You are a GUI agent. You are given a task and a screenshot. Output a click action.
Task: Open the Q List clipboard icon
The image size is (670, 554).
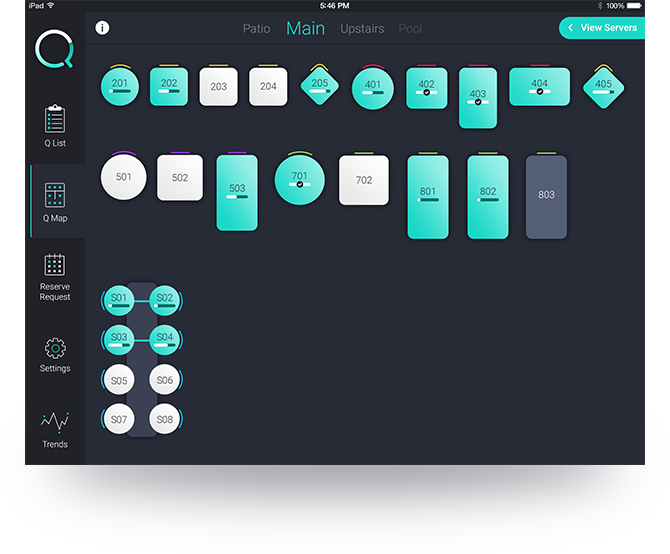55,119
